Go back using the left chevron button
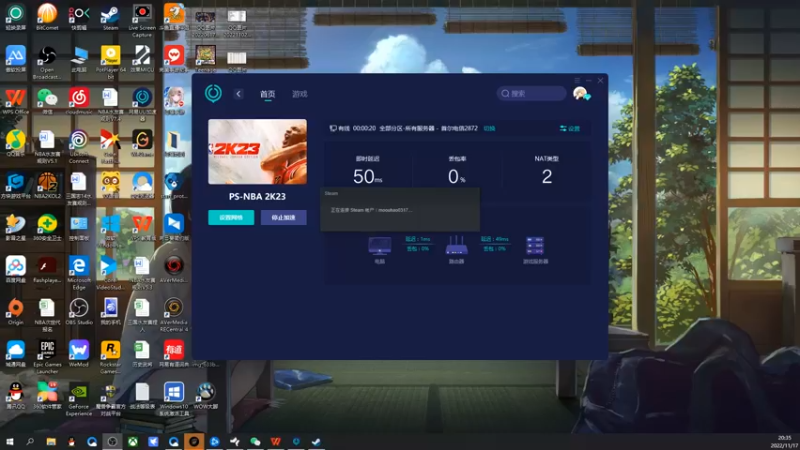 238,94
